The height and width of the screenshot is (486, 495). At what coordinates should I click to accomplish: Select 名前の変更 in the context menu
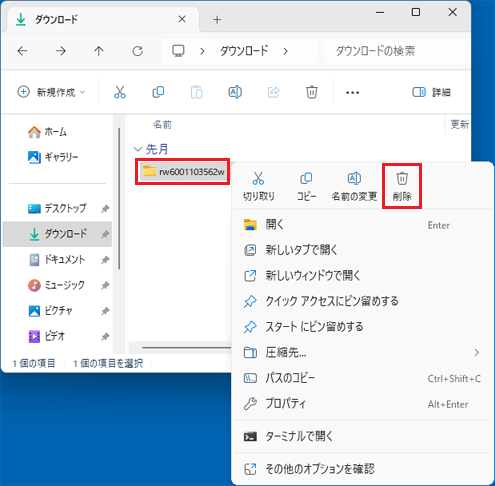[354, 186]
